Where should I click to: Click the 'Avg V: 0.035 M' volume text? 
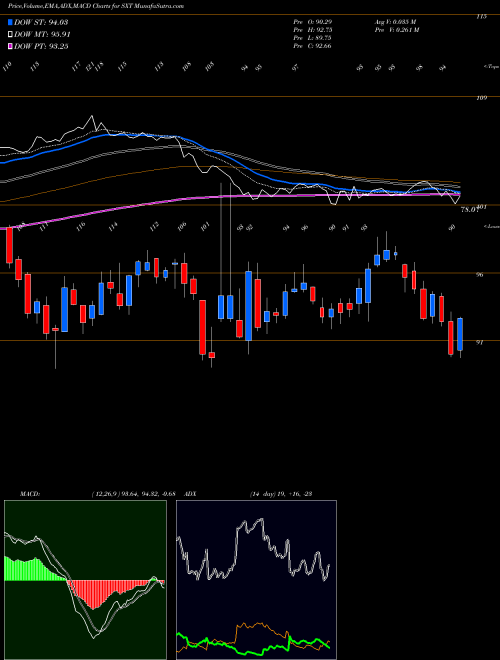(396, 22)
